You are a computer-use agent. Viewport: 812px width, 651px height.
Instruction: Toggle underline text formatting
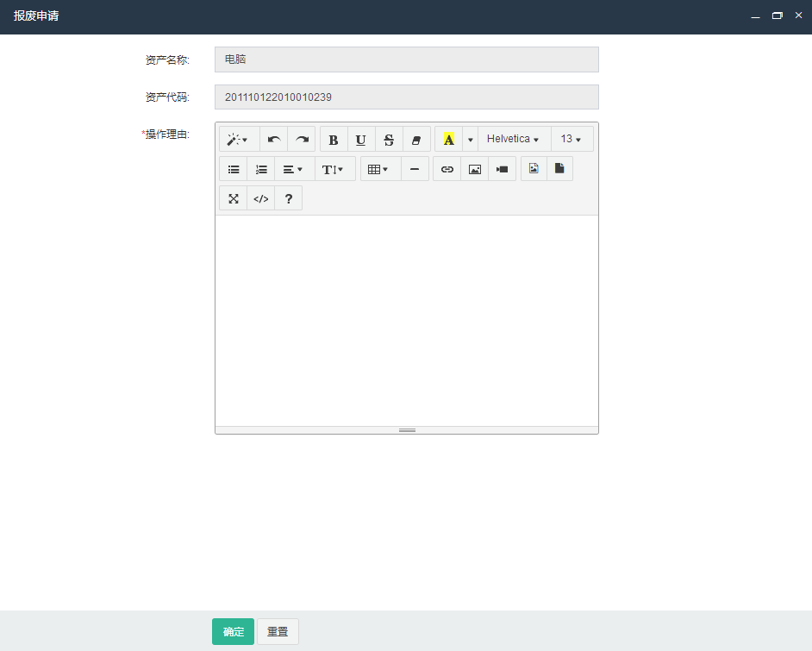(x=361, y=140)
